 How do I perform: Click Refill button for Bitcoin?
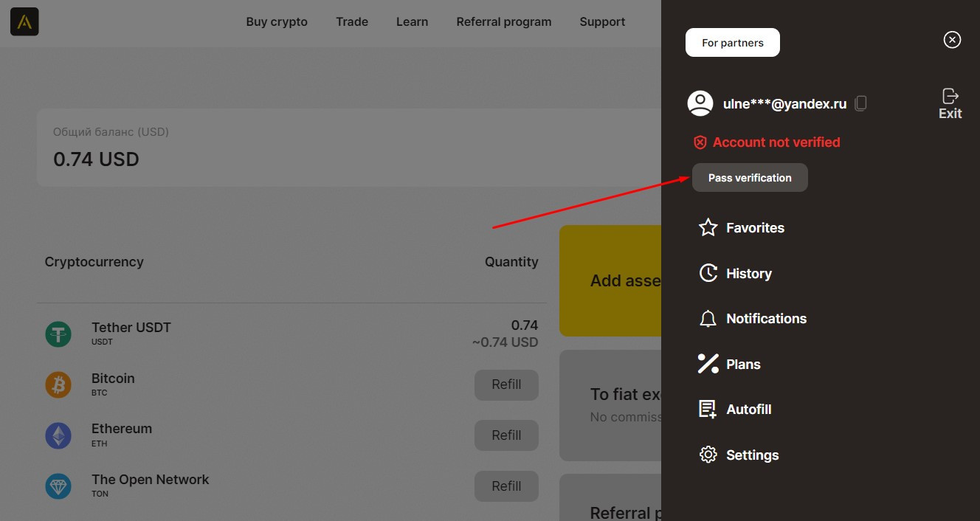(506, 385)
